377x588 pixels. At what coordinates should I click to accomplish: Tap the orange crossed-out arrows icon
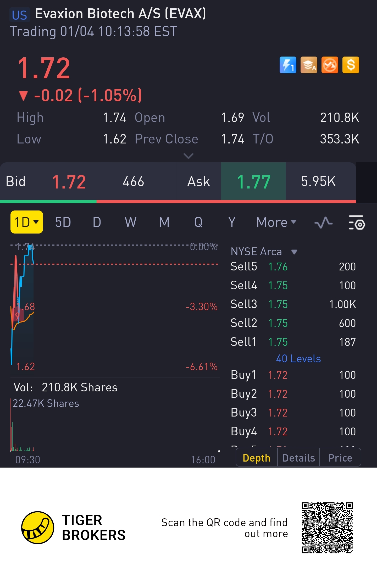330,65
